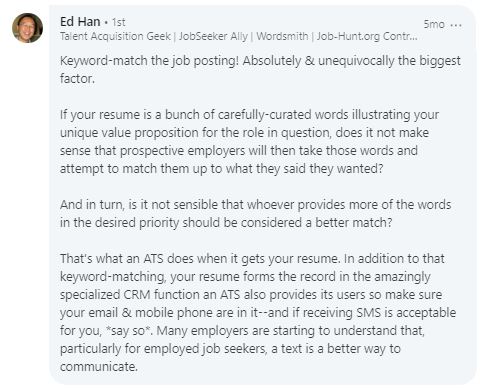Click the sentence "Keyword-match the job posting!"
Viewport: 491px width, 388px height.
[149, 61]
